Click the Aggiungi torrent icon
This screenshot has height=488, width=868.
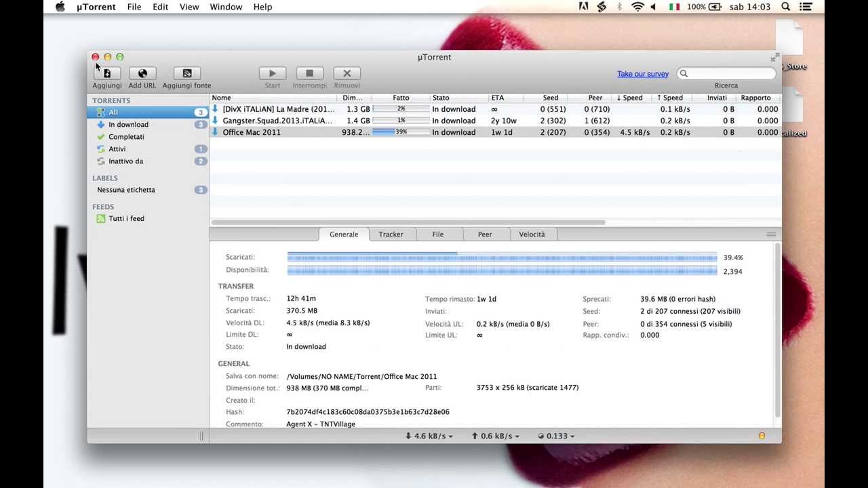pyautogui.click(x=107, y=73)
